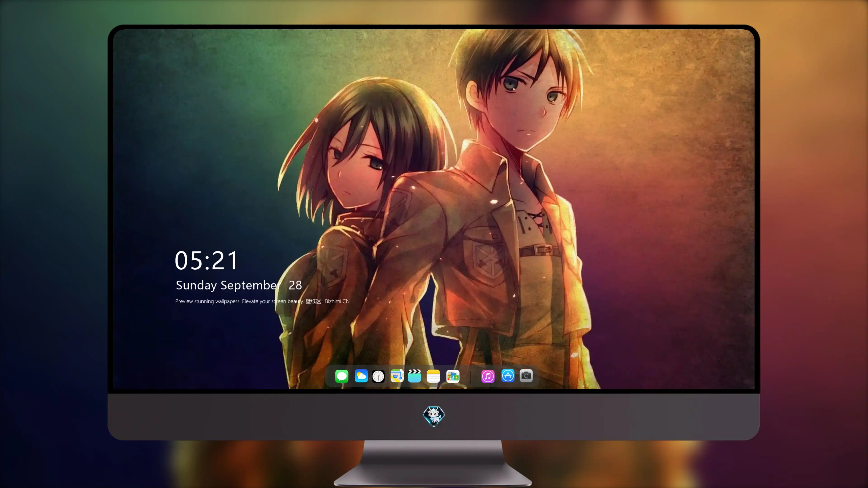Open the Maps app in dock

[x=397, y=376]
